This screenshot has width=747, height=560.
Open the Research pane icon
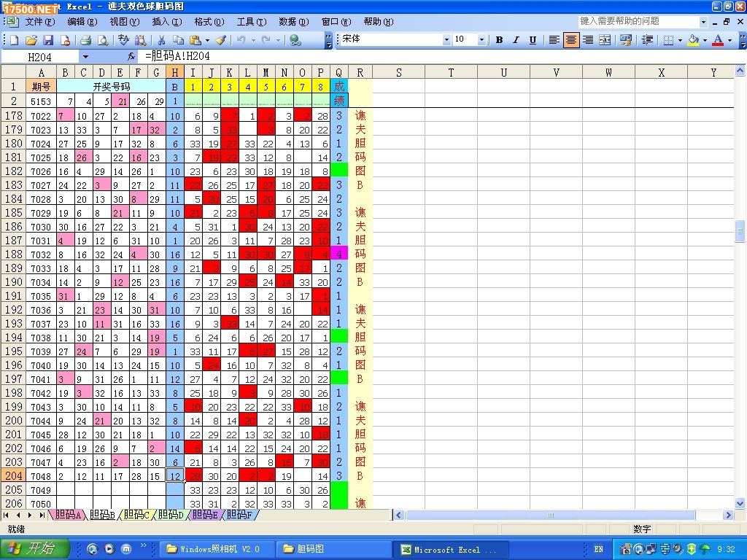tap(141, 41)
